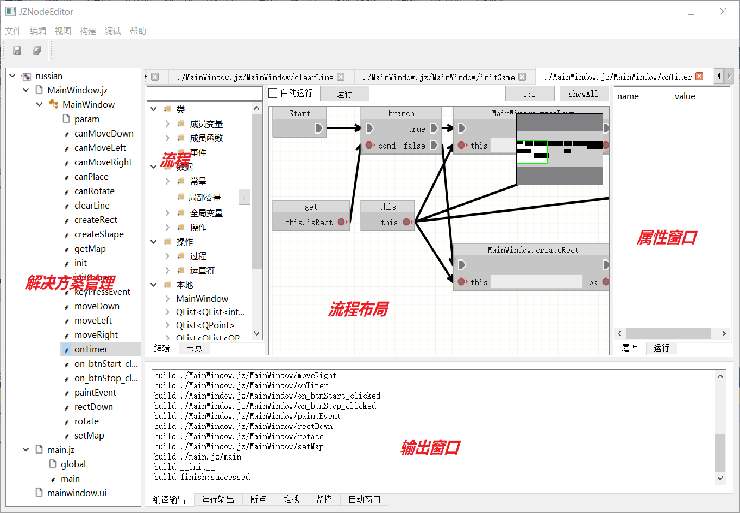
Task: Click the output window vertical scrollbar thumb
Action: 720,453
